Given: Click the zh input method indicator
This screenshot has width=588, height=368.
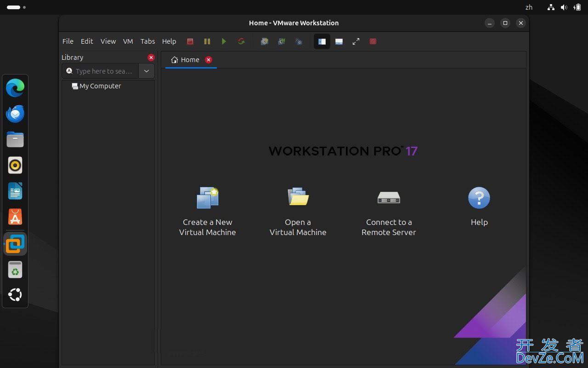Looking at the screenshot, I should pyautogui.click(x=529, y=7).
